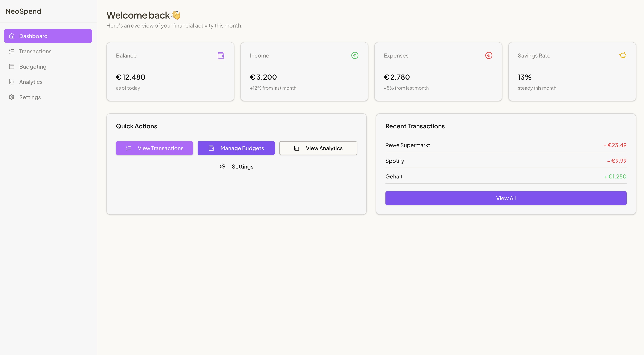Click the red down-arrow icon on Expenses card
This screenshot has width=644, height=355.
point(489,55)
